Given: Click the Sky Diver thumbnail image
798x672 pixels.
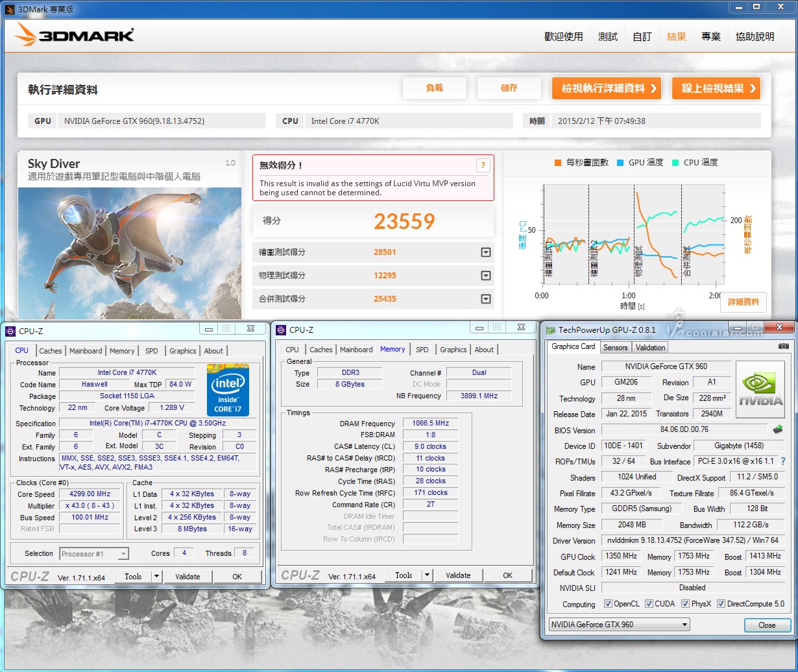Looking at the screenshot, I should (130, 253).
